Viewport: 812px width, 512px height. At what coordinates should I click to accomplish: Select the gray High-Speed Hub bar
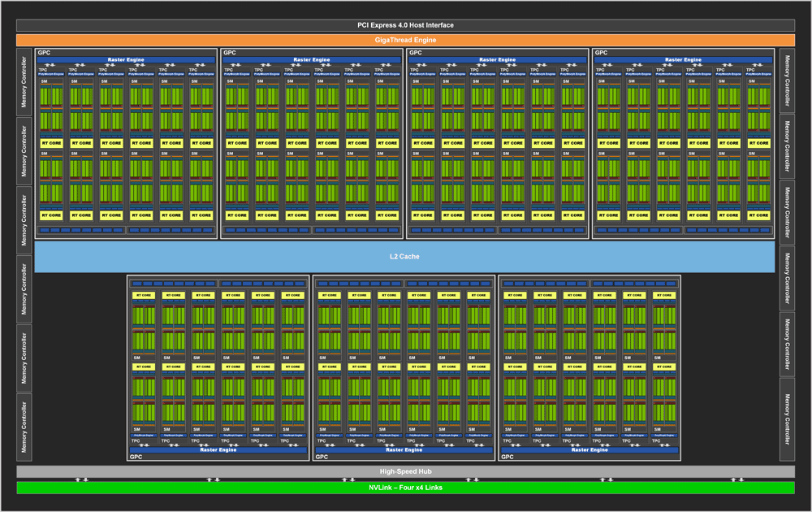pyautogui.click(x=405, y=471)
